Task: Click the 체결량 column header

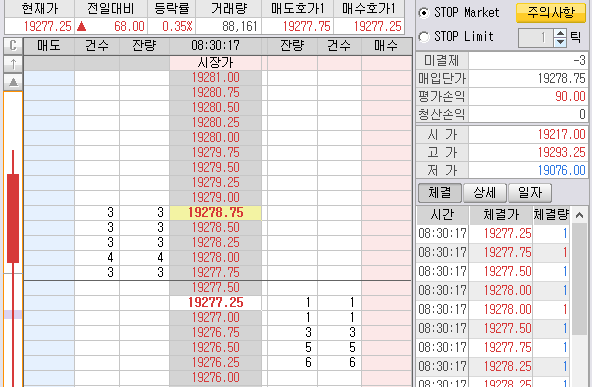Action: [551, 215]
